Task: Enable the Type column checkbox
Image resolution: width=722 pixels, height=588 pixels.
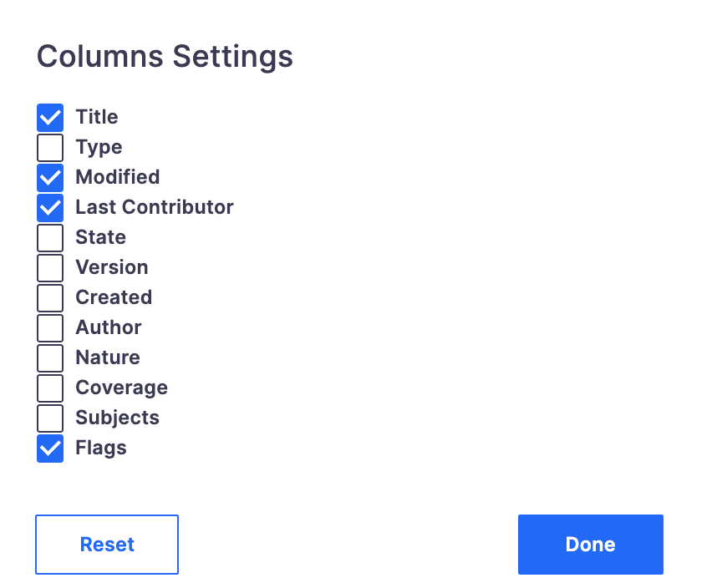Action: click(x=50, y=148)
